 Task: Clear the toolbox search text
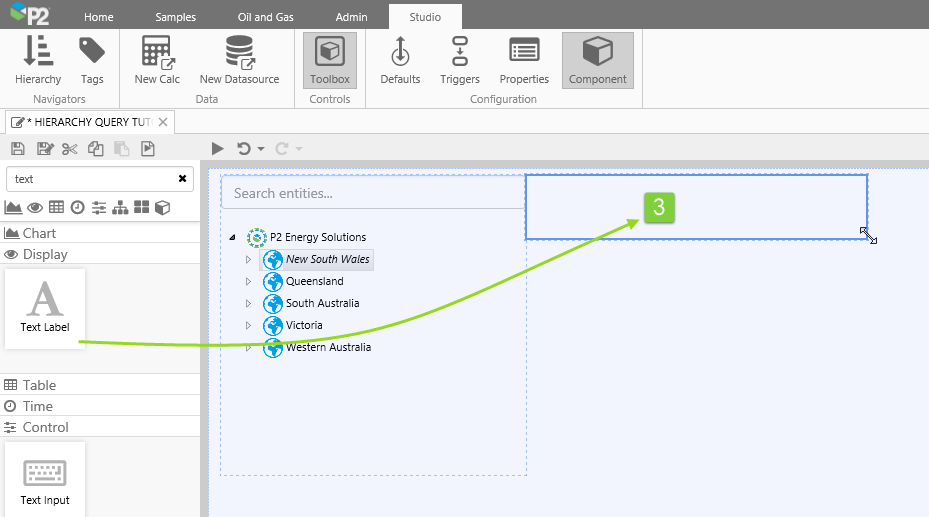[x=182, y=179]
